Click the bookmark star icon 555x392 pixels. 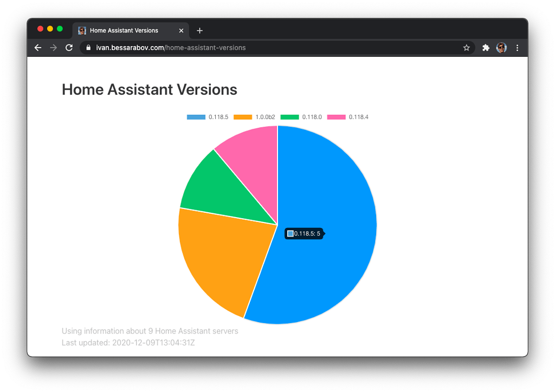[x=467, y=48]
